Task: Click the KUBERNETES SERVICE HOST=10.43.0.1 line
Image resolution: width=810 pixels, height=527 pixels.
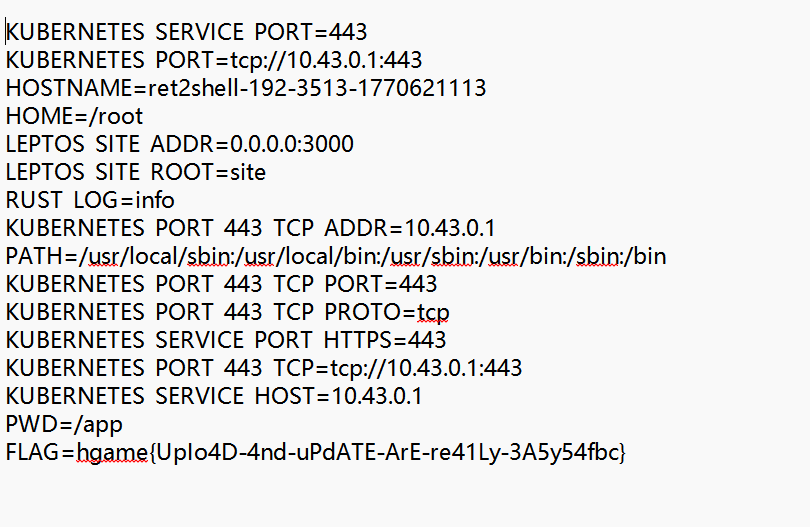Action: [x=214, y=396]
